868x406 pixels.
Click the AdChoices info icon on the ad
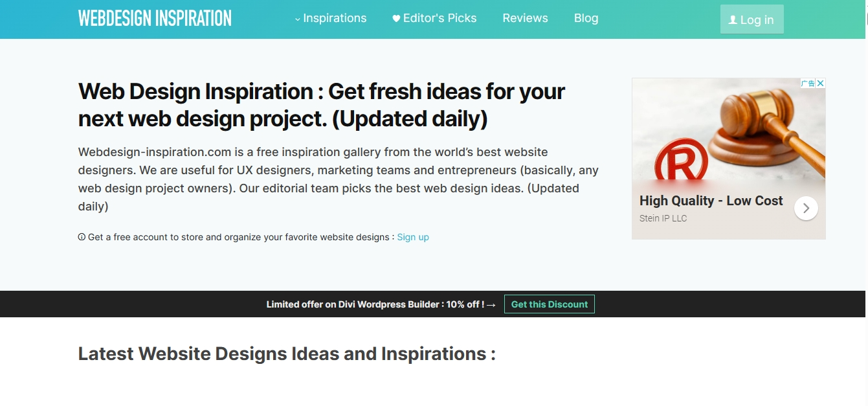pos(808,83)
